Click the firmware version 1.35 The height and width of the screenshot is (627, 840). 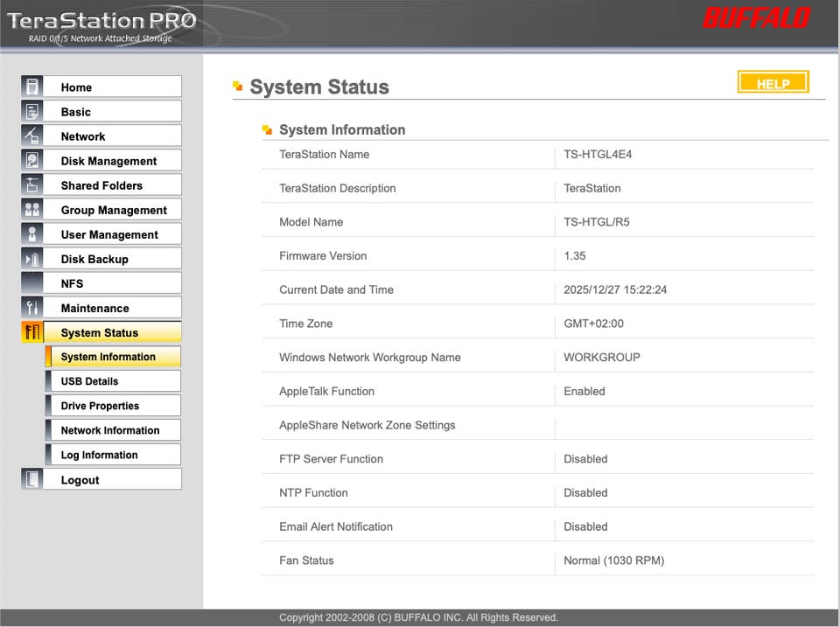pos(574,255)
